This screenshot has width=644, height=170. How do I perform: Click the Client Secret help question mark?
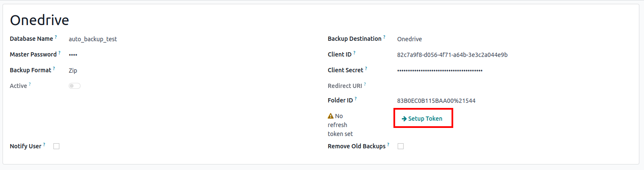pos(366,68)
